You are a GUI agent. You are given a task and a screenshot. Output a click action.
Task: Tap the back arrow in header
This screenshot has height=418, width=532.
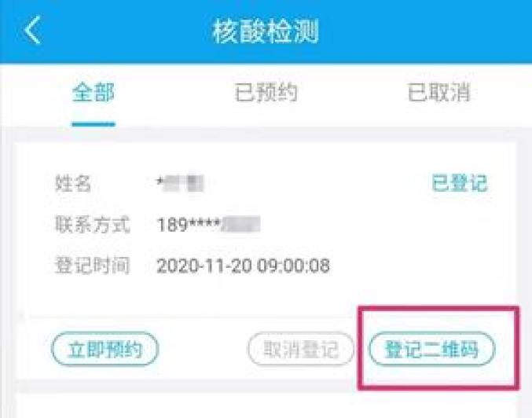coord(33,30)
